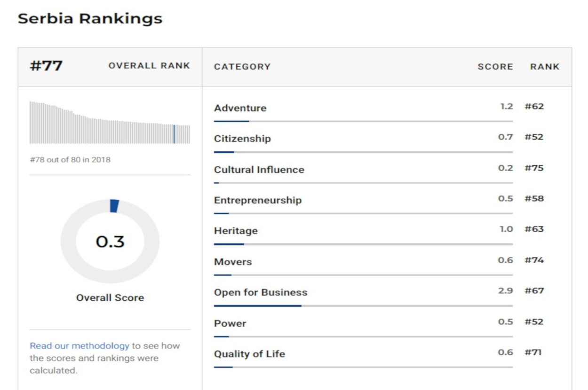Open the 'Read our methodology' link
The height and width of the screenshot is (390, 588).
pyautogui.click(x=79, y=346)
